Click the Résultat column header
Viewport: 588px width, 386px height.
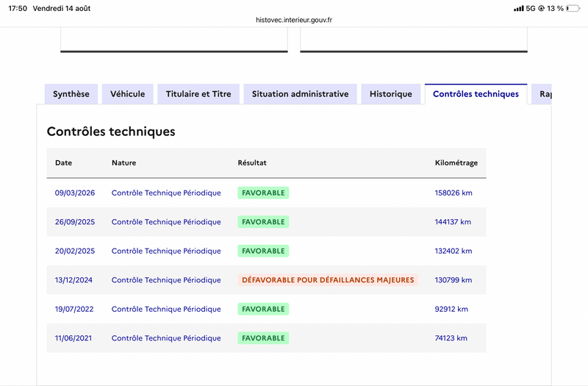[x=252, y=162]
